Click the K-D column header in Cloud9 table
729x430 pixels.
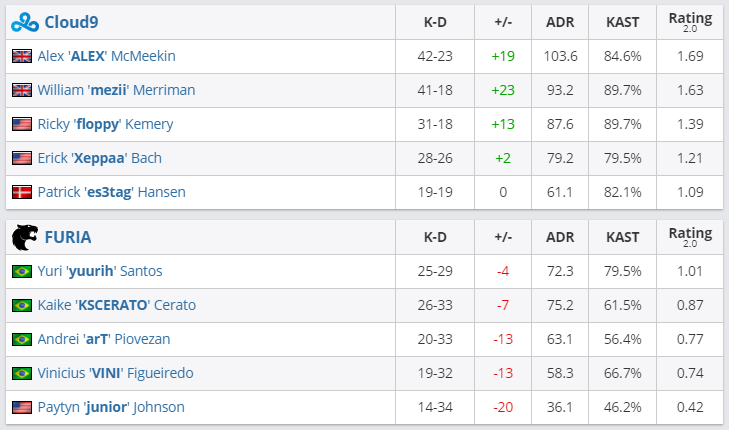435,21
